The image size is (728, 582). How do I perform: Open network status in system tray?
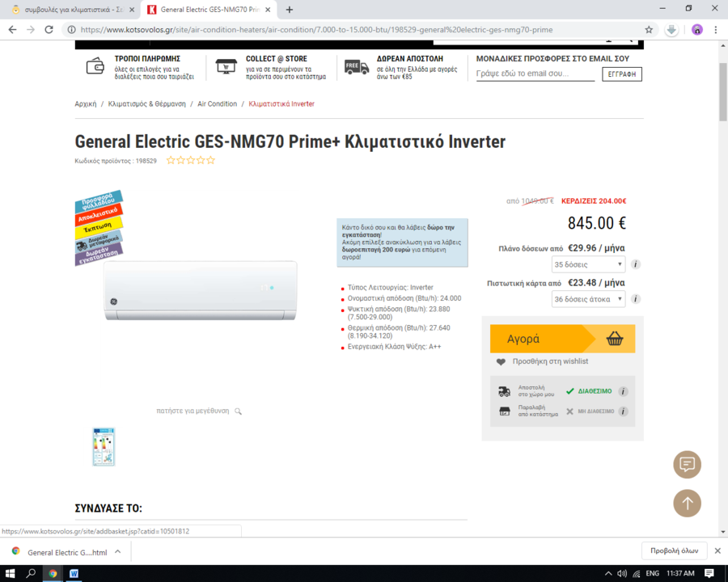(x=636, y=574)
